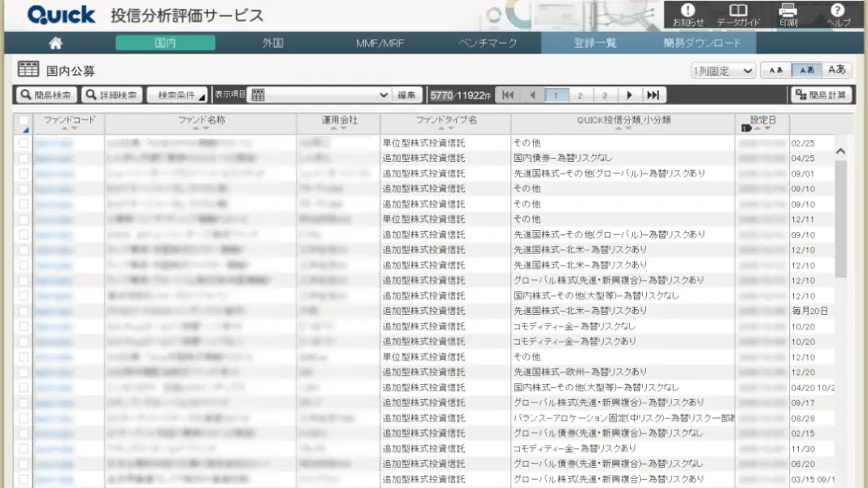This screenshot has width=868, height=488.
Task: Open the お知らせ notifications icon
Action: coord(688,15)
